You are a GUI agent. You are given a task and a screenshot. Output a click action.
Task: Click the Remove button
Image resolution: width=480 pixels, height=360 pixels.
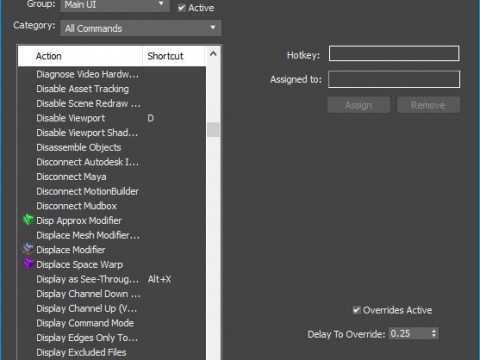click(x=428, y=105)
